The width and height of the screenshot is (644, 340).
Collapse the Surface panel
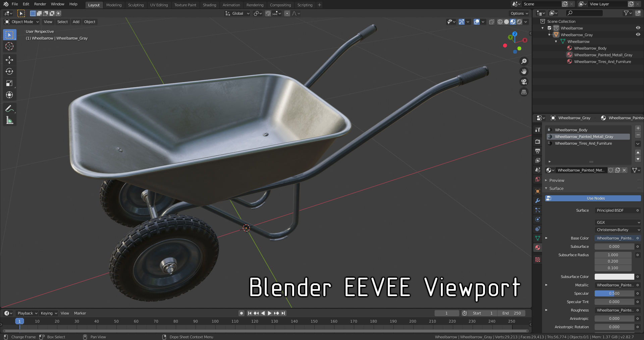pyautogui.click(x=556, y=189)
